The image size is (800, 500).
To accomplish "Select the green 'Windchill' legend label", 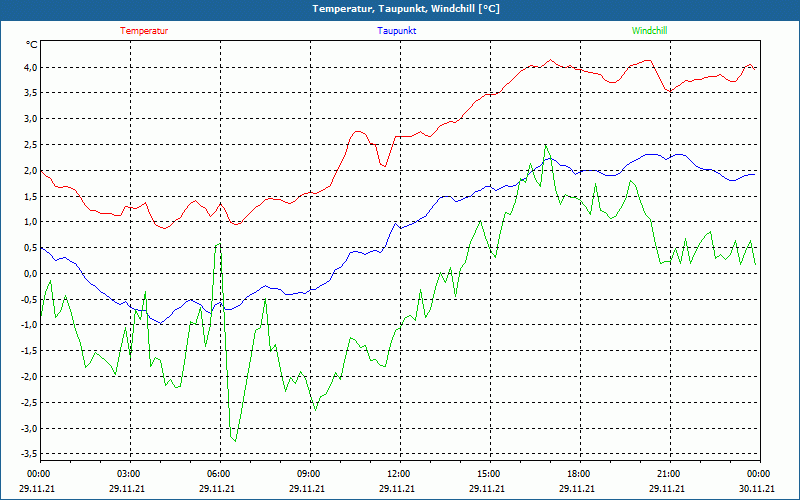I will pyautogui.click(x=649, y=31).
